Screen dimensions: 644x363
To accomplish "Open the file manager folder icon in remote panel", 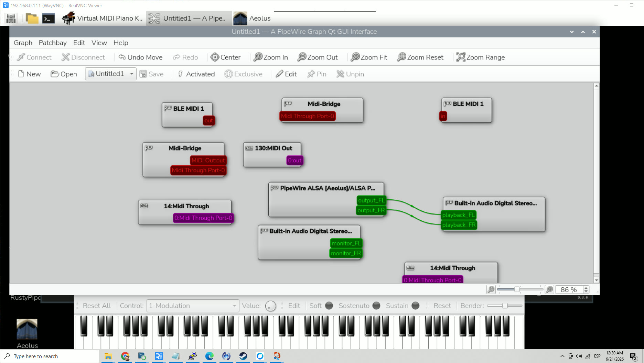I will pyautogui.click(x=32, y=18).
